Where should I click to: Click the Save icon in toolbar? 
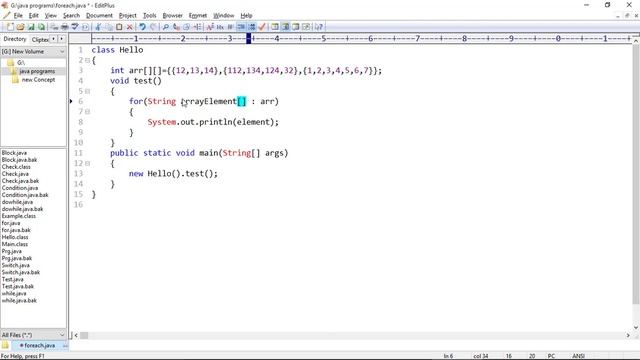[31, 27]
